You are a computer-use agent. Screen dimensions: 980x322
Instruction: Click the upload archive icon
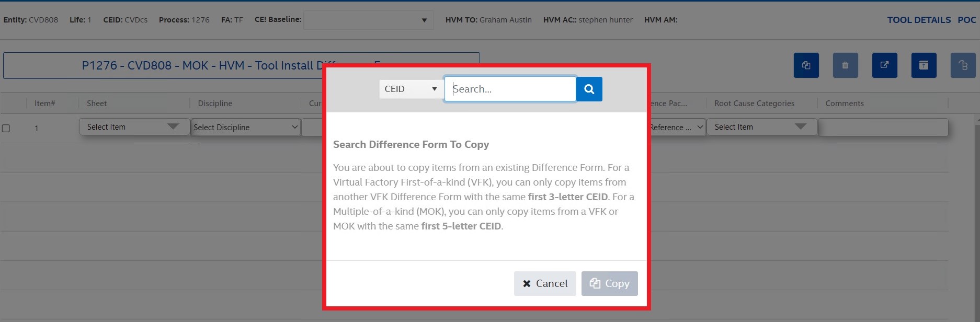point(924,65)
